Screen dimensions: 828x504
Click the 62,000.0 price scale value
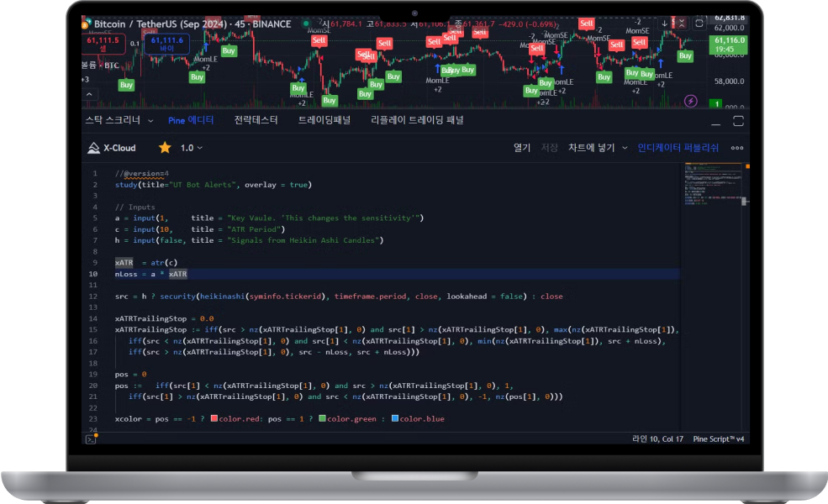(730, 28)
